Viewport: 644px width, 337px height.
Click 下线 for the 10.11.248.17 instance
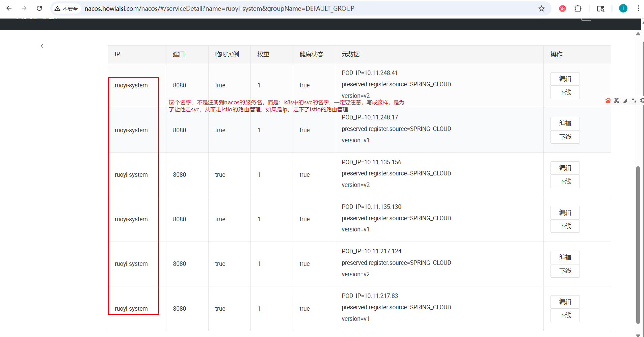pos(565,137)
